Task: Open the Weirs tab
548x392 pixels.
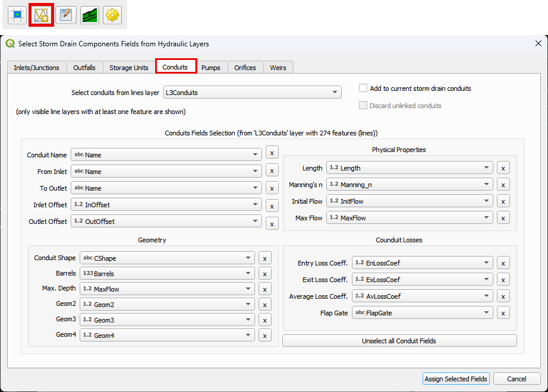Action: coord(278,68)
